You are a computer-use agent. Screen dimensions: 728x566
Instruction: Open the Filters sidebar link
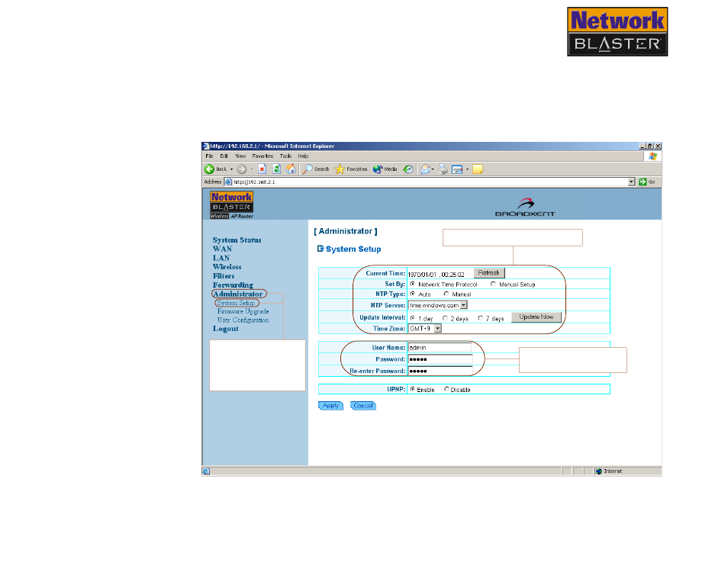point(224,276)
